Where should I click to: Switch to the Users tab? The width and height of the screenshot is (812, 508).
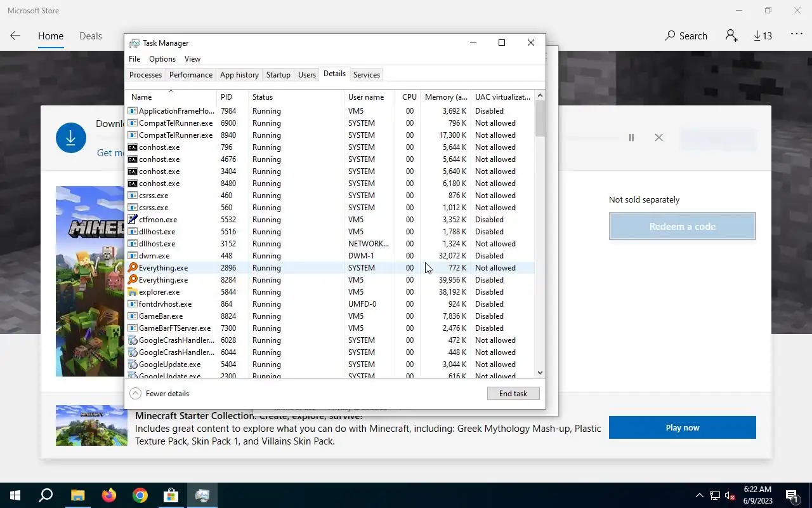pos(307,75)
